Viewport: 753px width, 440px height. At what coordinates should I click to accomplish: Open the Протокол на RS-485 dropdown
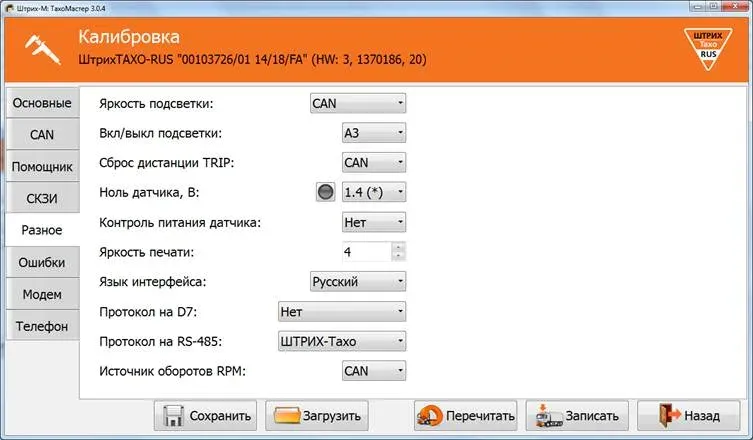342,342
